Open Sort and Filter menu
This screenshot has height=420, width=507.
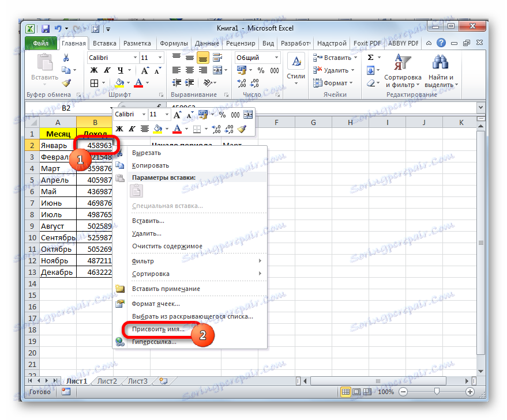click(403, 71)
